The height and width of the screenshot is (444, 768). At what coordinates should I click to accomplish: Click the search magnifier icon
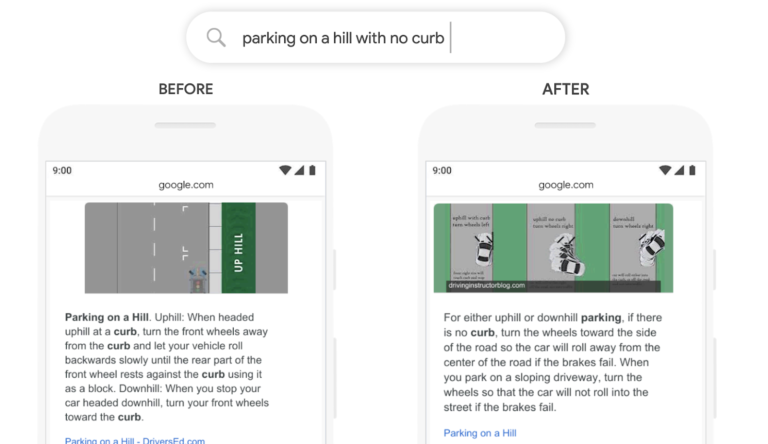216,37
